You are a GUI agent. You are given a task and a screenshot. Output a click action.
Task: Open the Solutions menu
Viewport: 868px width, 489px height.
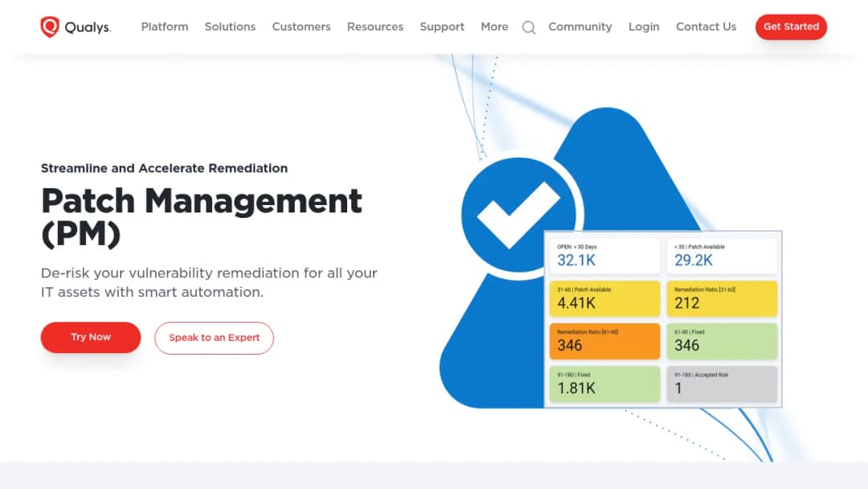click(x=231, y=27)
